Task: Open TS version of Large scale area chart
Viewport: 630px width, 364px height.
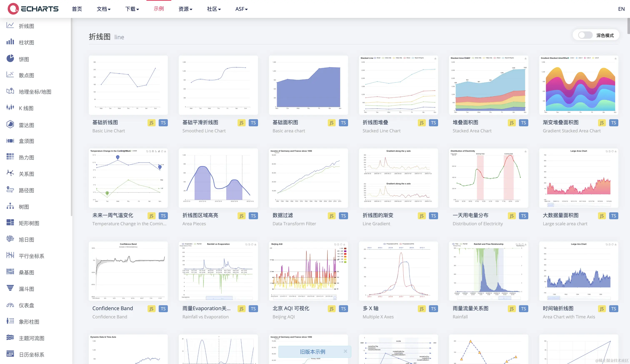Action: click(x=614, y=216)
